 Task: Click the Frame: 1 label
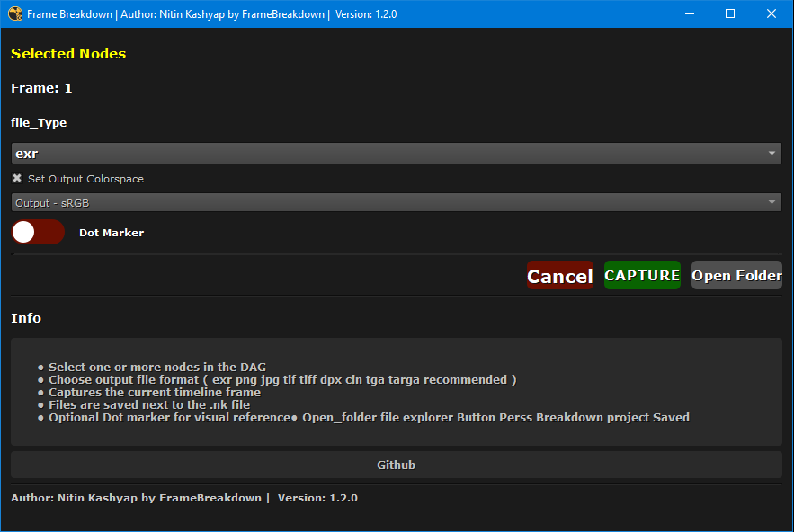click(41, 88)
